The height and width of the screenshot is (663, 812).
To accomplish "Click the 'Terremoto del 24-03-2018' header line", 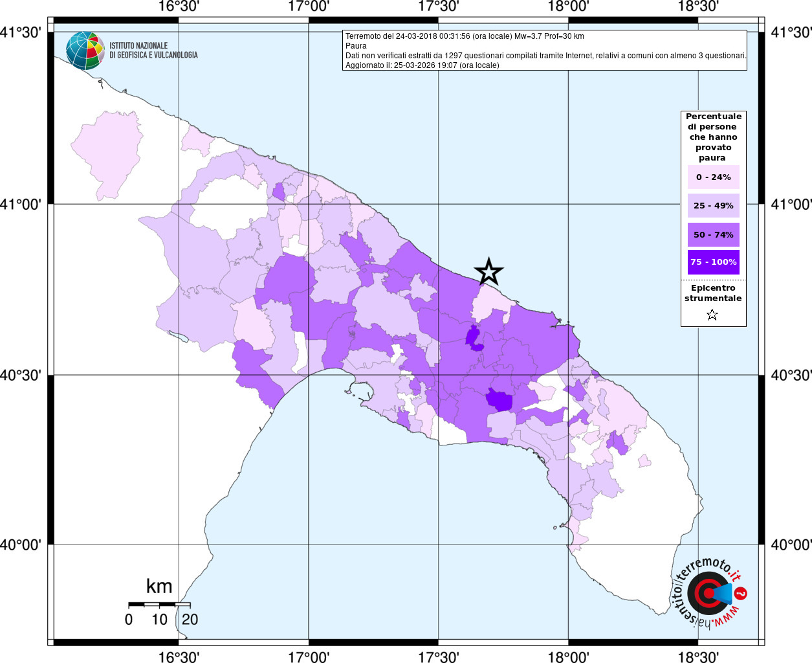I will [465, 36].
